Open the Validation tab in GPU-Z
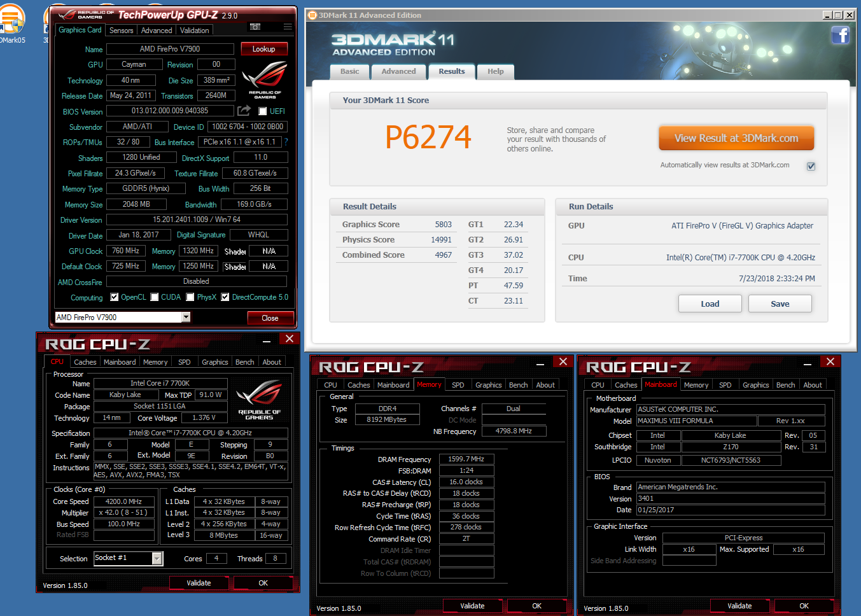The image size is (861, 616). pyautogui.click(x=194, y=31)
